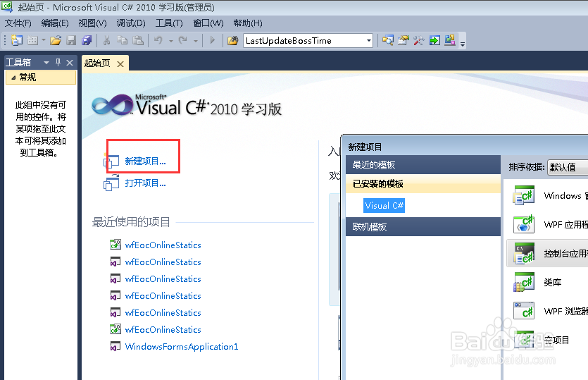Open the 窗口(W) menu

click(x=208, y=23)
